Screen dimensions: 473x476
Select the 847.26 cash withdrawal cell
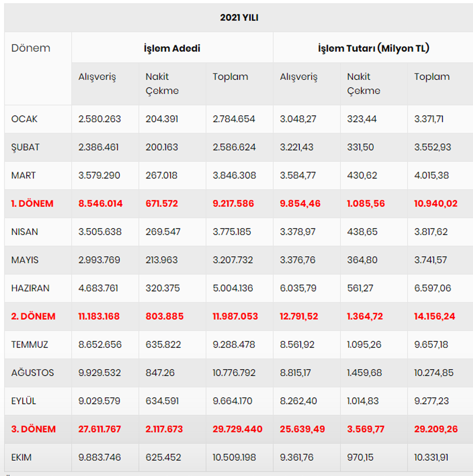click(160, 373)
